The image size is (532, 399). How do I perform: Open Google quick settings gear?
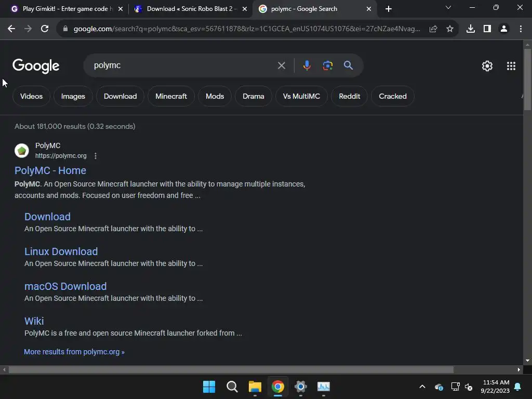point(487,66)
